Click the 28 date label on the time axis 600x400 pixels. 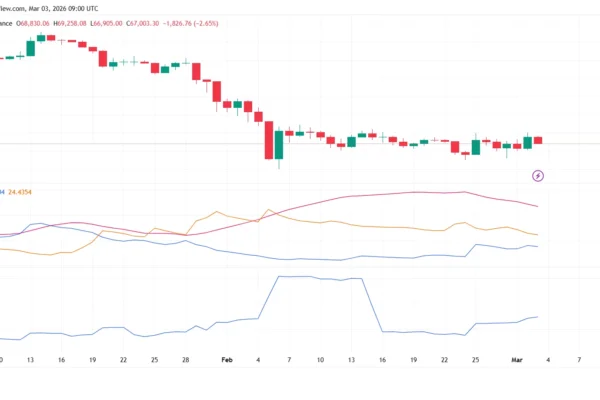click(185, 358)
